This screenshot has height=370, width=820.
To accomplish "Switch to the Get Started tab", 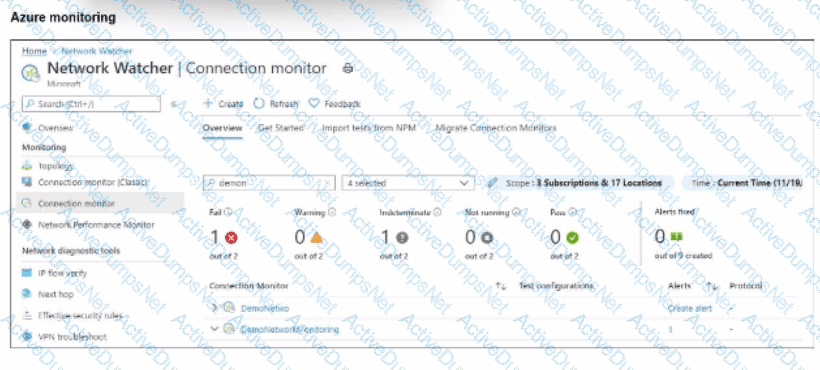I will [281, 128].
